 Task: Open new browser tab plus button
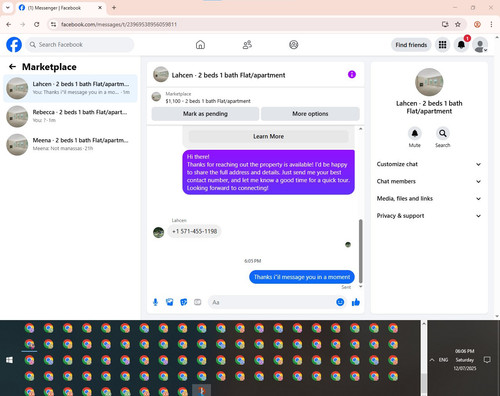114,7
